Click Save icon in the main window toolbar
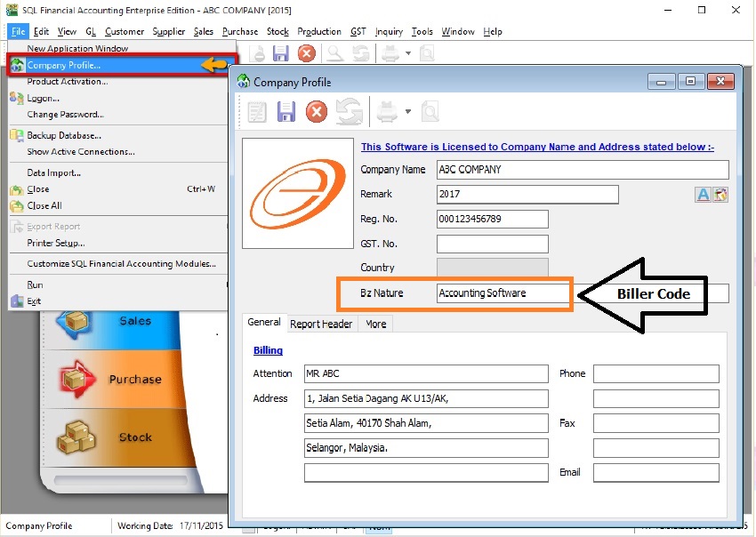The height and width of the screenshot is (537, 756). point(280,53)
